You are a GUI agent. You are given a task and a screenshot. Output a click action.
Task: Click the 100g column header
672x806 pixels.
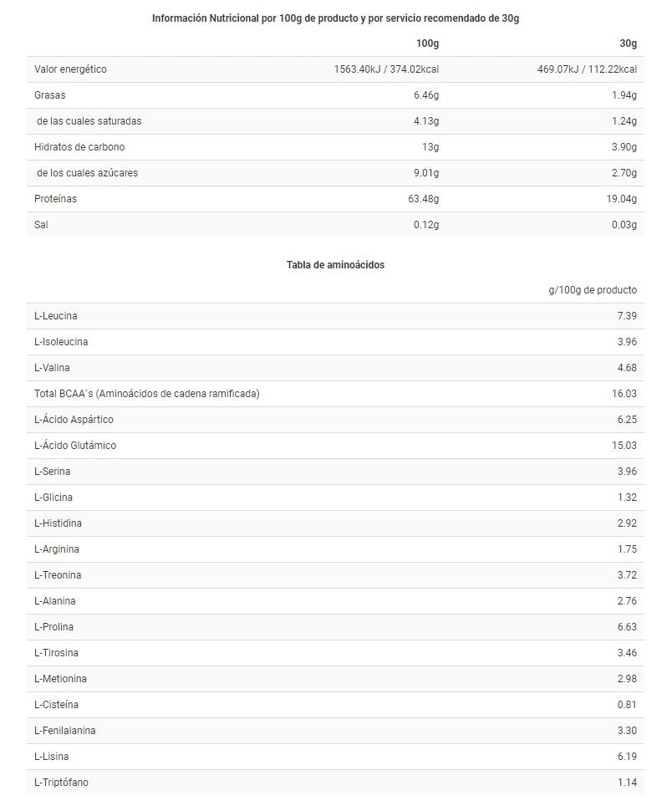click(x=427, y=43)
